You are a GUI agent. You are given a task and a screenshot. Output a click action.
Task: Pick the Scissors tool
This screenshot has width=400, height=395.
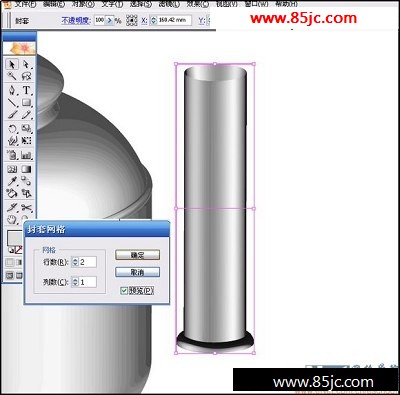(x=26, y=208)
